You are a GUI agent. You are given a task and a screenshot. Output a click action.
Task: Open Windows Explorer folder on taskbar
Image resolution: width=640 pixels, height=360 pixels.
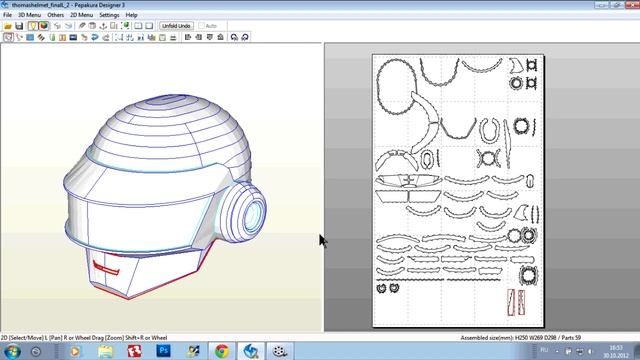105,351
